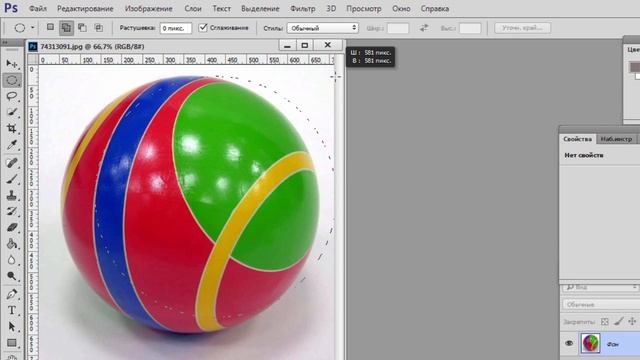Click the Выс. height input field
The width and height of the screenshot is (640, 360).
[x=470, y=28]
